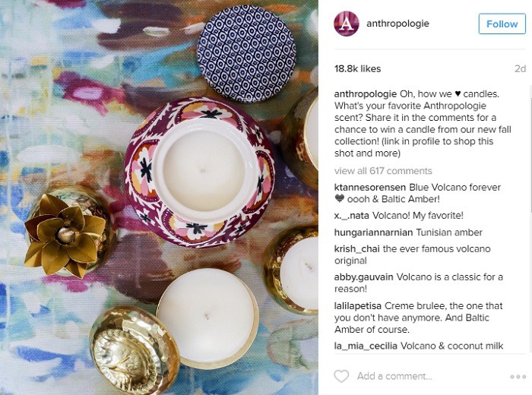Visit hungariannarnian's profile
Viewport: 532px width, 395px height.
pos(373,232)
